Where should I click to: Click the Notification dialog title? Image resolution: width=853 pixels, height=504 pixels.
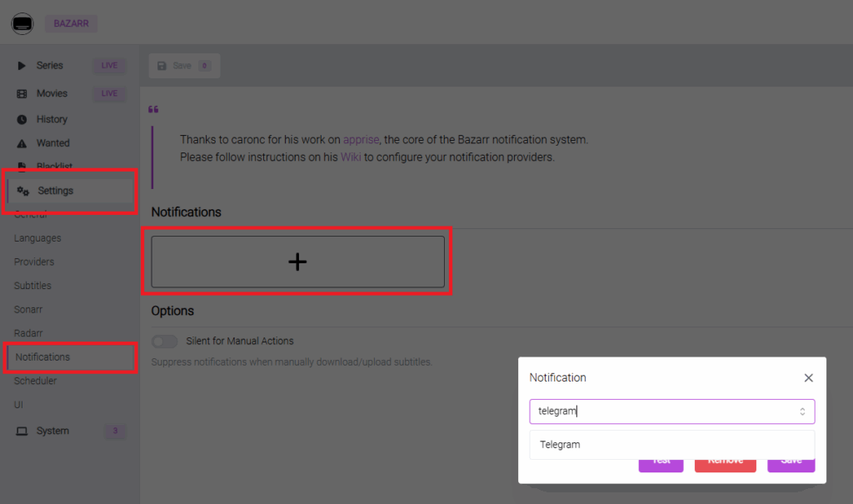tap(557, 377)
